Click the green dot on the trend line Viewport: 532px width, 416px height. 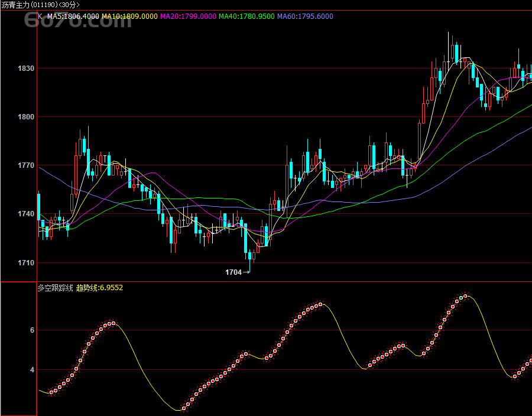coord(461,298)
